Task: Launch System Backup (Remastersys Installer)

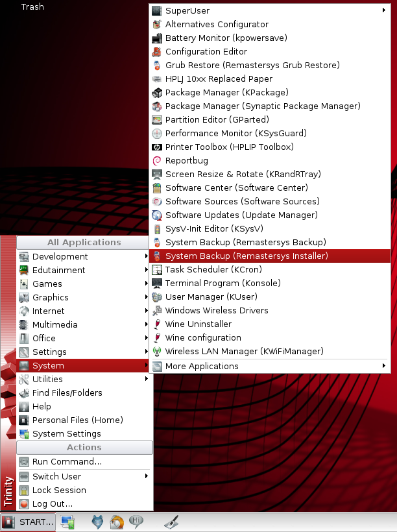Action: (270, 256)
